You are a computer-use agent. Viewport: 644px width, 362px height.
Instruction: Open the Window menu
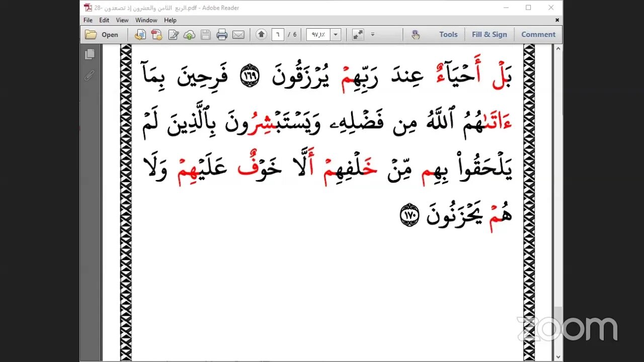146,20
